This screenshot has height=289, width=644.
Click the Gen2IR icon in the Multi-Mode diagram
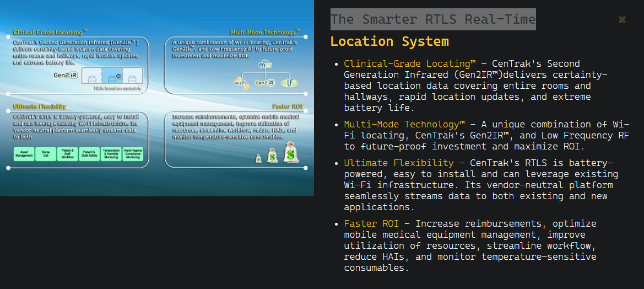tap(264, 83)
